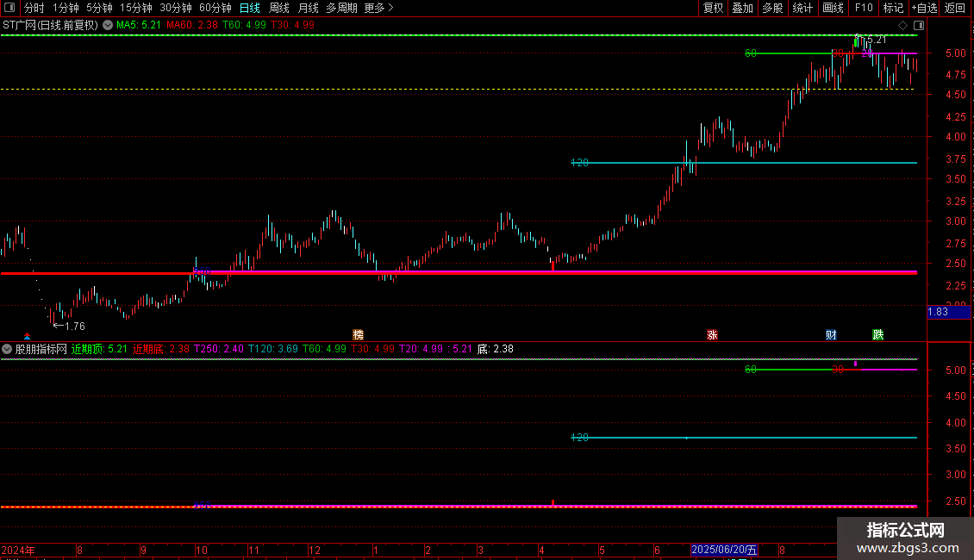974x560 pixels.
Task: Expand the 更多 periods menu
Action: (379, 8)
